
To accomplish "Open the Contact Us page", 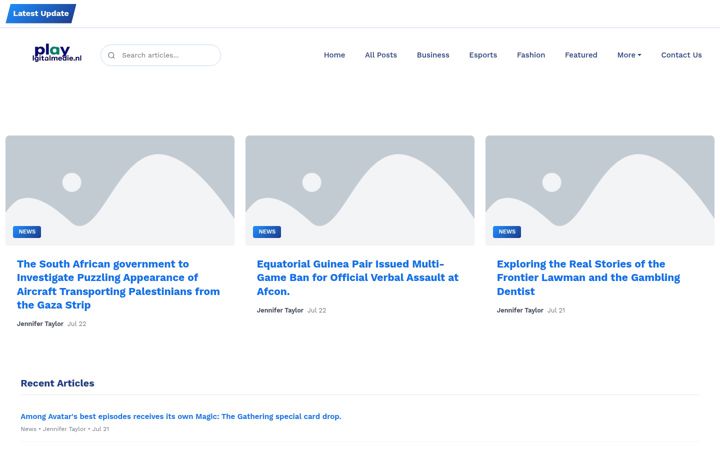I will 681,55.
